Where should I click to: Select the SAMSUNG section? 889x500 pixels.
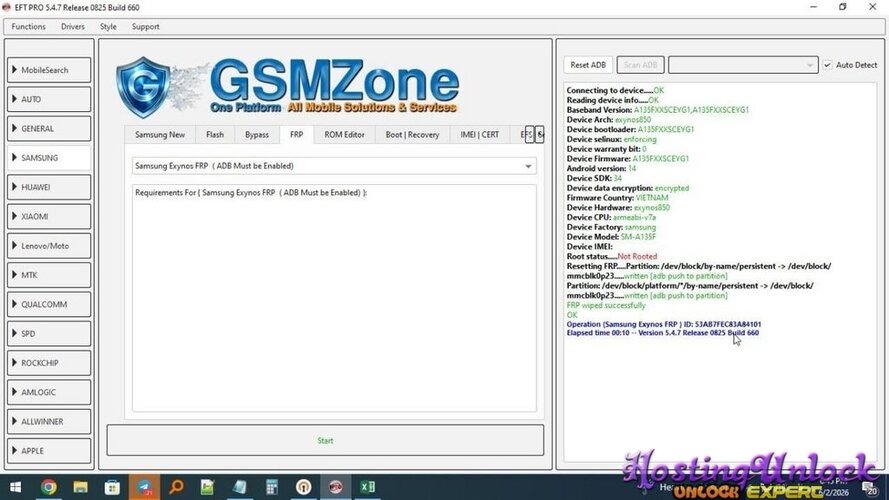49,158
